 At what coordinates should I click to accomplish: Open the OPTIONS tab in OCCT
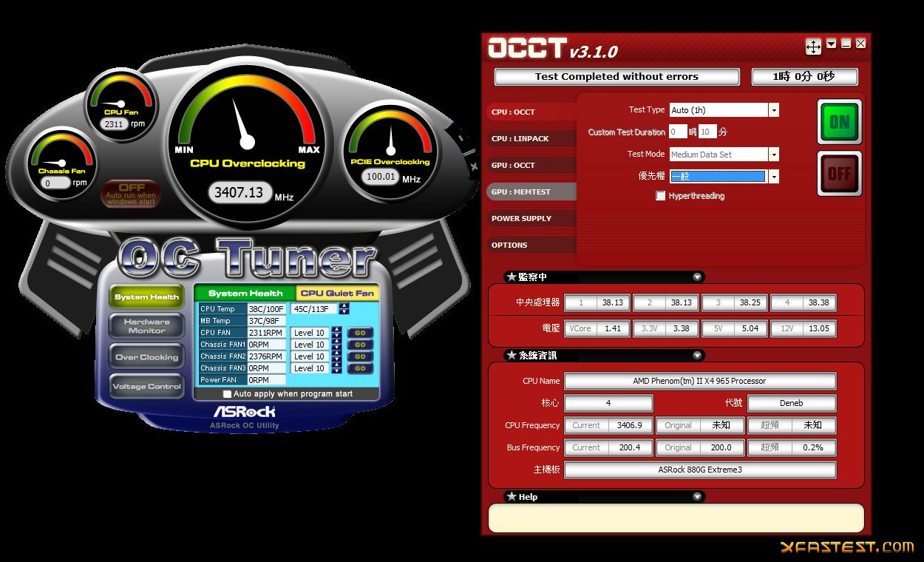(532, 246)
